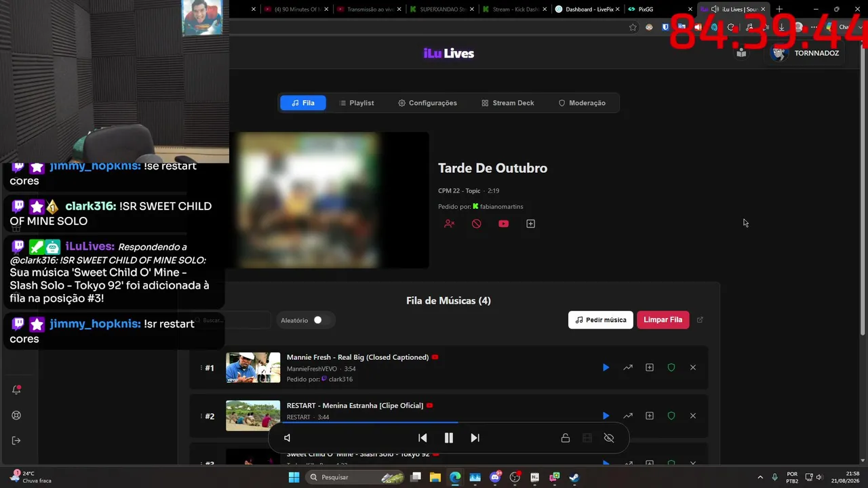Open Windows Start menu
This screenshot has width=868, height=488.
[294, 477]
